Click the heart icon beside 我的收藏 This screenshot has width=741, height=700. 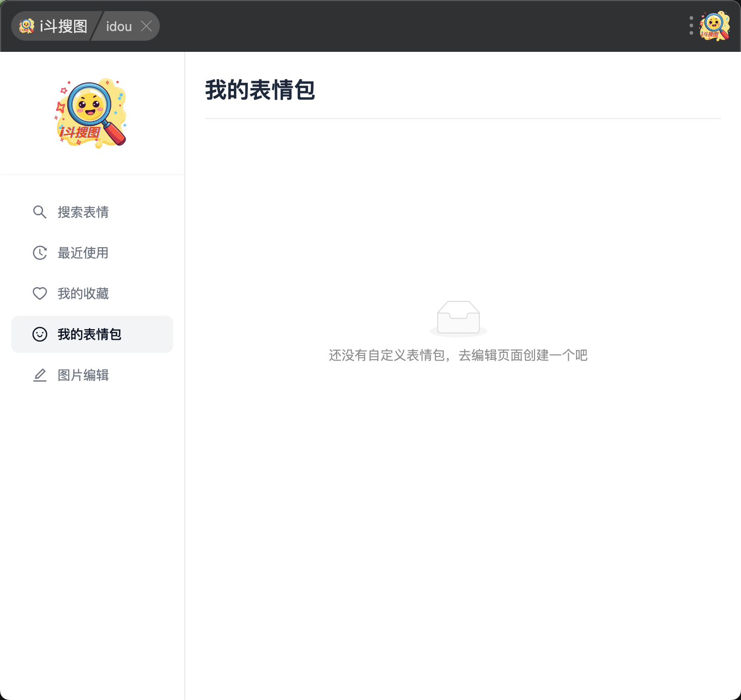pos(40,294)
